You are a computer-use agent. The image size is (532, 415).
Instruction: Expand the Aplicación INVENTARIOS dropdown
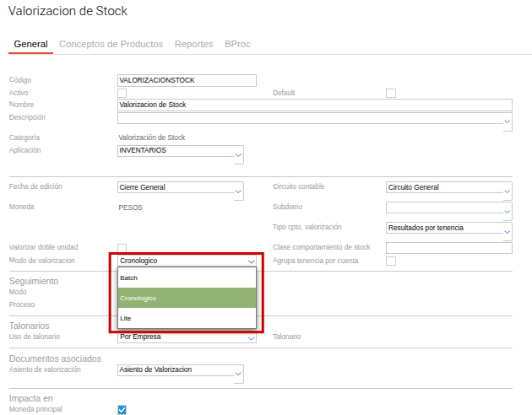(x=238, y=156)
